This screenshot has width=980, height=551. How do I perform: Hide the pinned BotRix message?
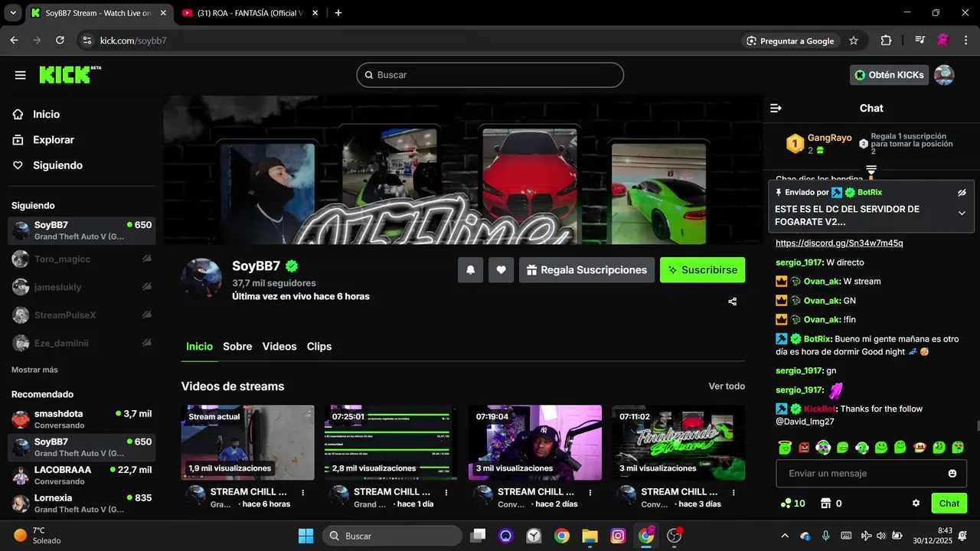click(962, 193)
